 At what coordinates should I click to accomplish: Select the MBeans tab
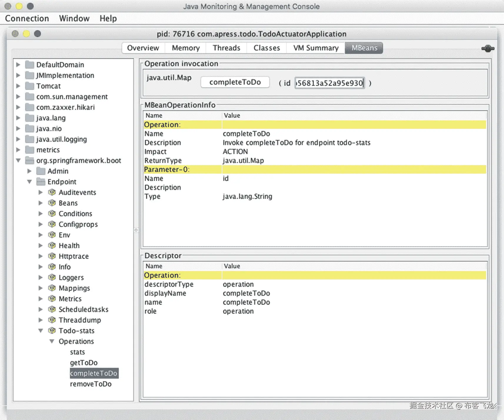[364, 48]
